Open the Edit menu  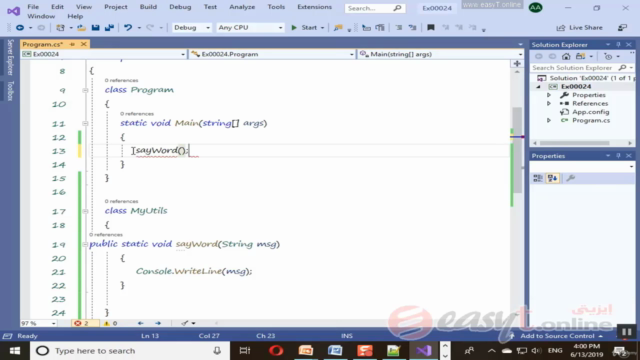tap(57, 7)
